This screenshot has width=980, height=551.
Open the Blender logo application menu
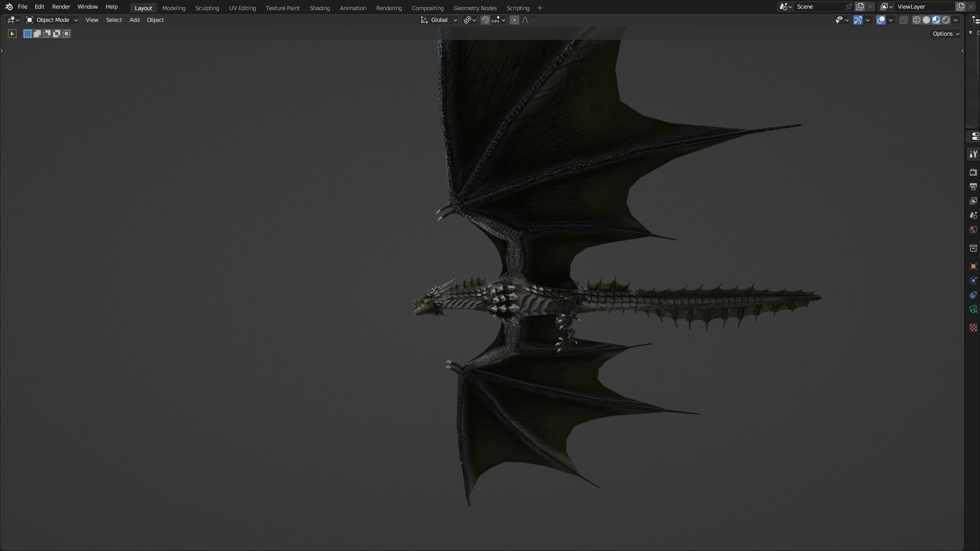click(9, 7)
